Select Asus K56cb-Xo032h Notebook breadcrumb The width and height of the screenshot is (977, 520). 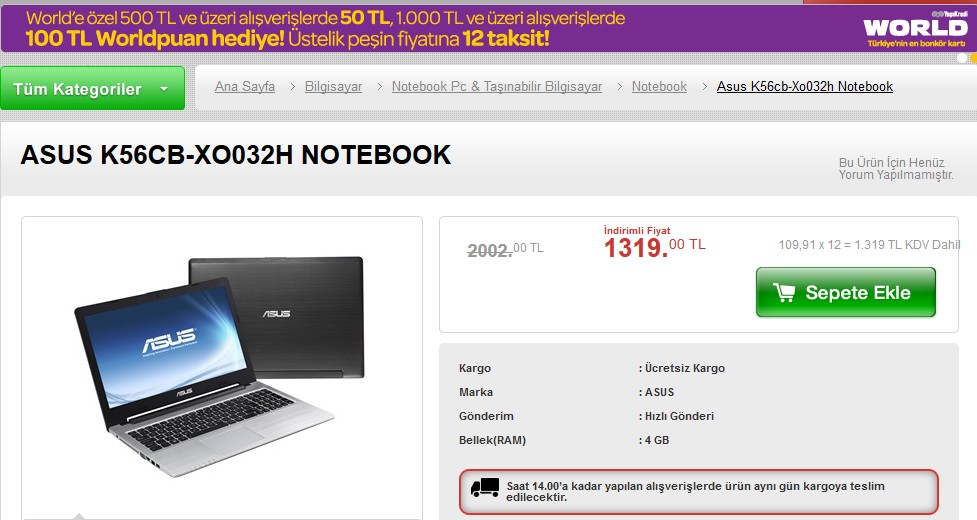pyautogui.click(x=804, y=87)
